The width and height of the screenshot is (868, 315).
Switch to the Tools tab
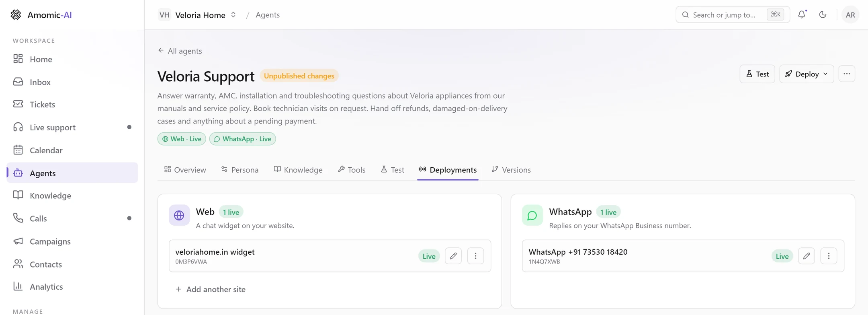pyautogui.click(x=352, y=170)
